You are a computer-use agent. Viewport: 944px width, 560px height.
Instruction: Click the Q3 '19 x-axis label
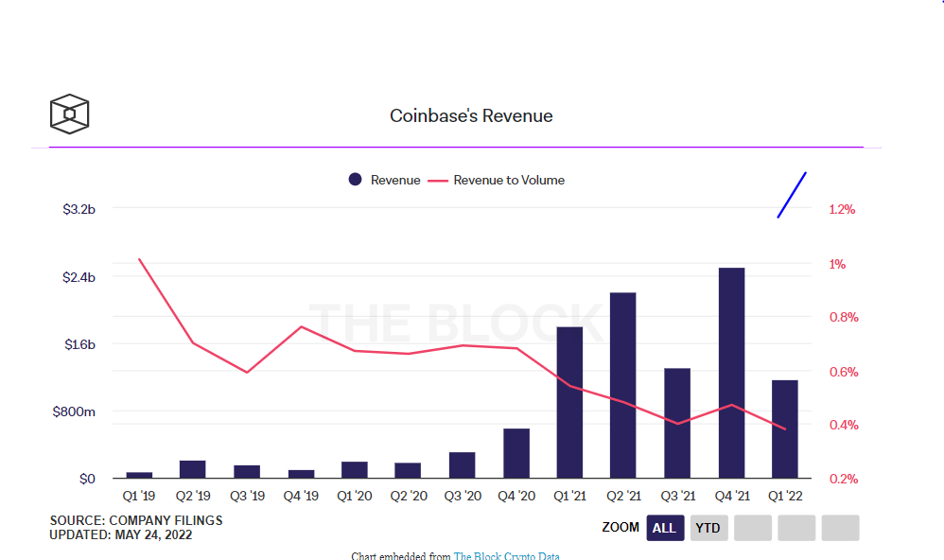click(248, 497)
